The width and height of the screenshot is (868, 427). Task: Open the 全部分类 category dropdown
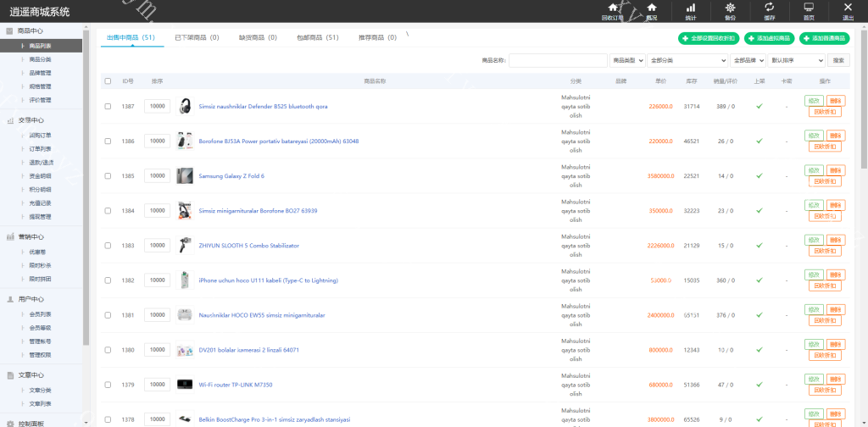687,60
